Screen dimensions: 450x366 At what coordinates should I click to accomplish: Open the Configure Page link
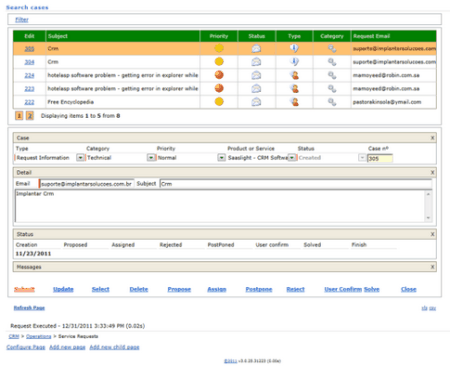click(26, 347)
